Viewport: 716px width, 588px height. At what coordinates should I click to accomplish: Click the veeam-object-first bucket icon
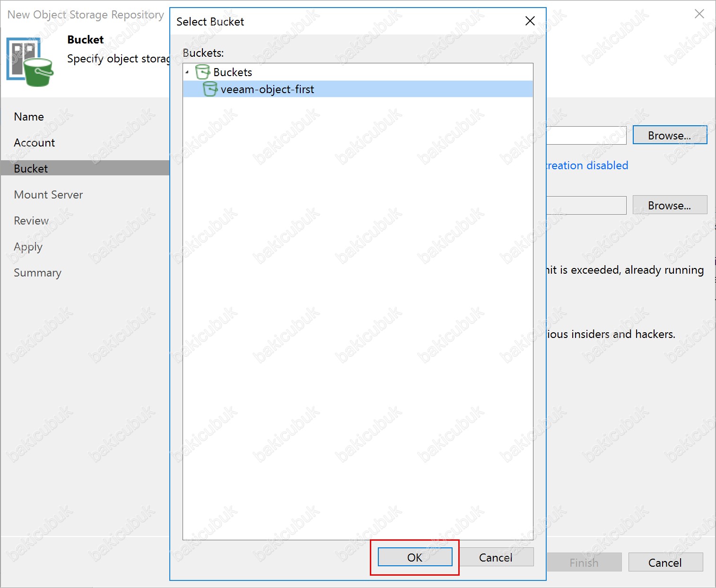click(x=210, y=89)
